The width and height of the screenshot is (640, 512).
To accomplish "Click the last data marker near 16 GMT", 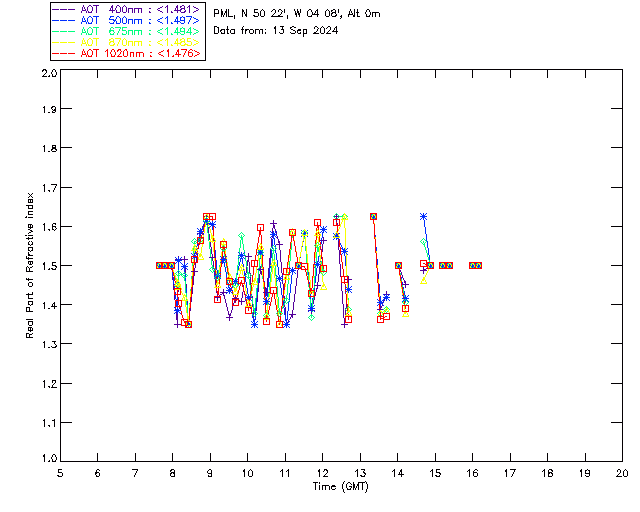I will (x=479, y=265).
